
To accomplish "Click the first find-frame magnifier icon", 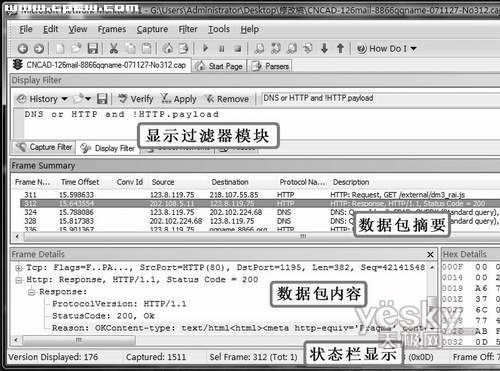I will point(259,49).
